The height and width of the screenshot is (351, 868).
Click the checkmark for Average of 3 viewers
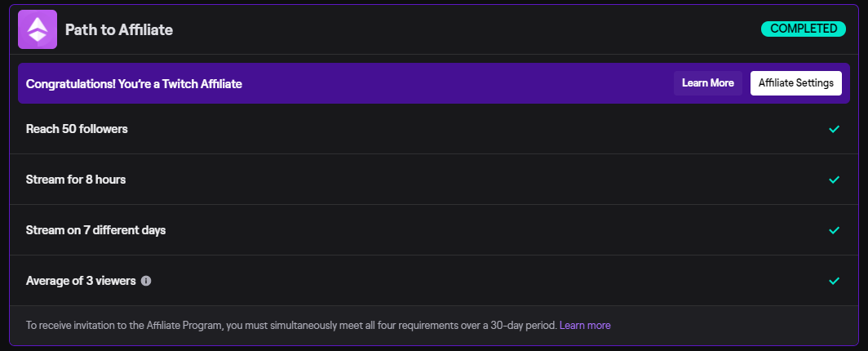pos(834,281)
